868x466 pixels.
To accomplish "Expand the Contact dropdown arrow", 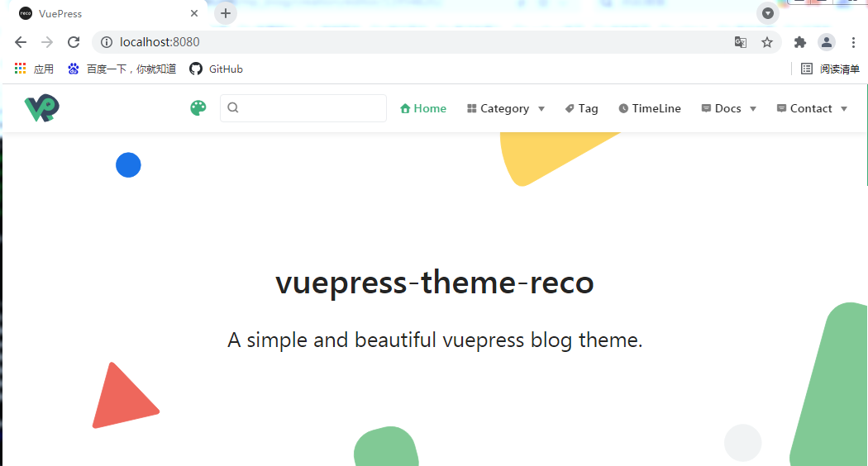I will (844, 109).
